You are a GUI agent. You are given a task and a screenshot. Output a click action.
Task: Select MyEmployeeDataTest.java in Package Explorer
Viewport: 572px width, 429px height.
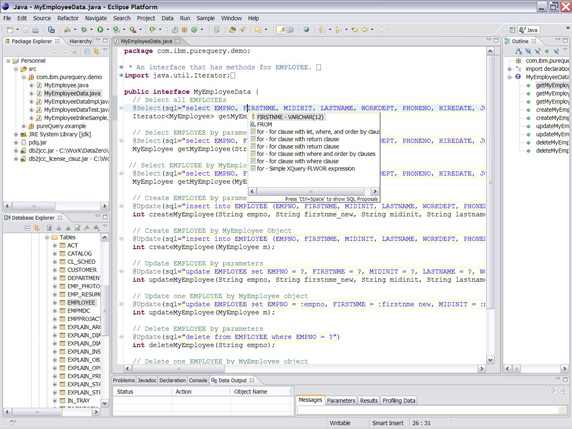(76, 110)
